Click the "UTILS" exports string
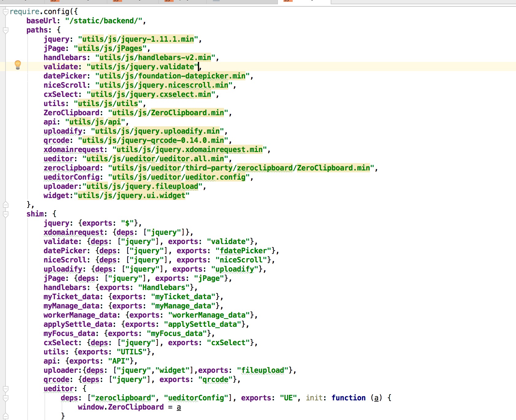The image size is (516, 420). (132, 352)
